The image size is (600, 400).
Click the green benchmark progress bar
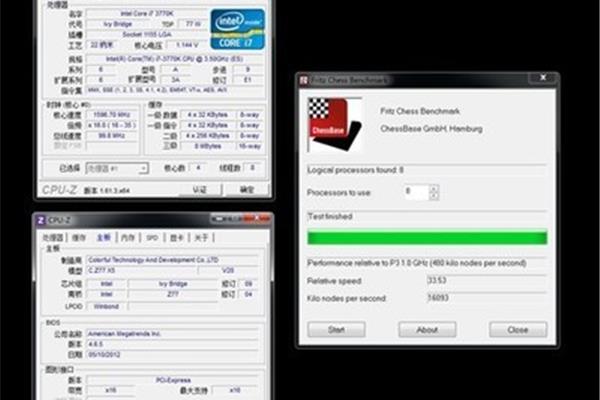click(427, 237)
